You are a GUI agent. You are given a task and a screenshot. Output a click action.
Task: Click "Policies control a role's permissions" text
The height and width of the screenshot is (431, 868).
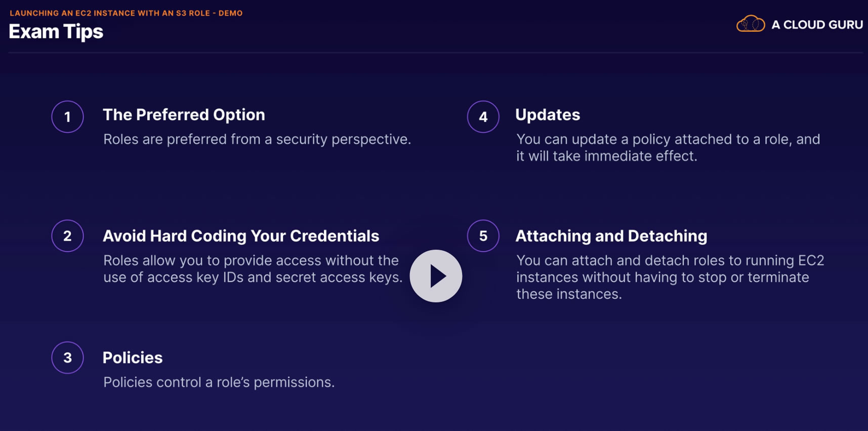pyautogui.click(x=219, y=382)
